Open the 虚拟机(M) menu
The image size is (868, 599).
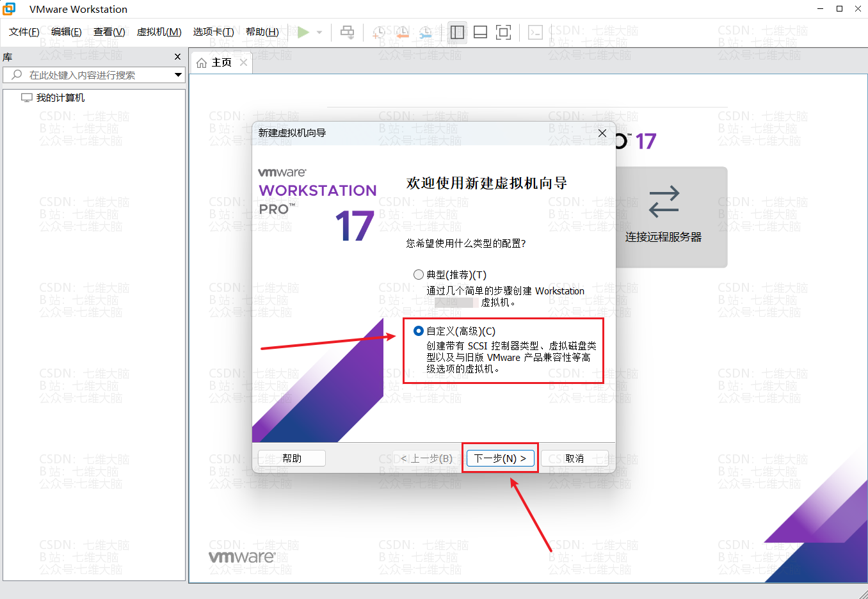pos(159,32)
